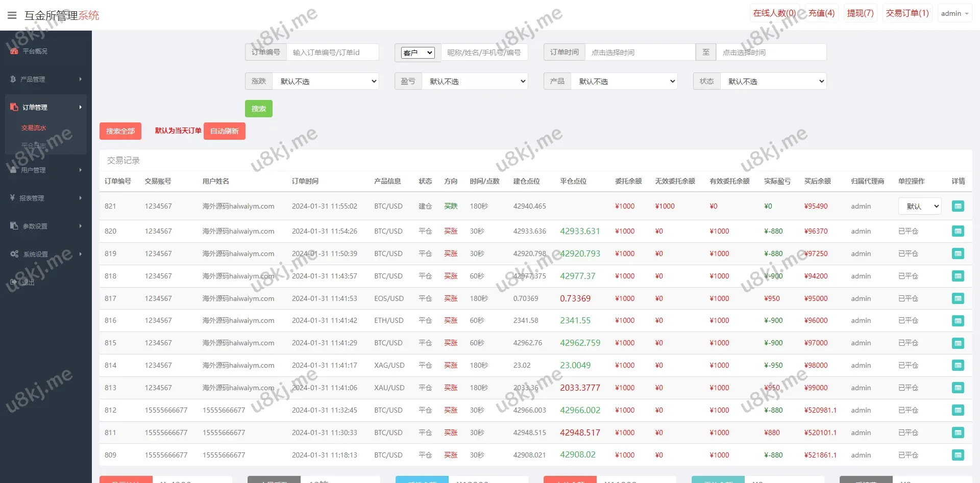Click the green 搜索 button
This screenshot has height=483, width=980.
click(x=258, y=109)
